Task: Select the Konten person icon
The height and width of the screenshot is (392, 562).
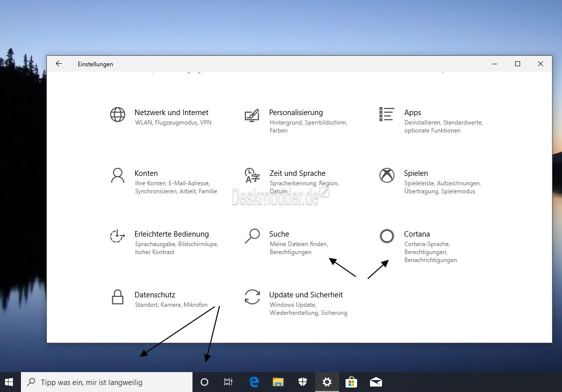Action: coord(118,175)
